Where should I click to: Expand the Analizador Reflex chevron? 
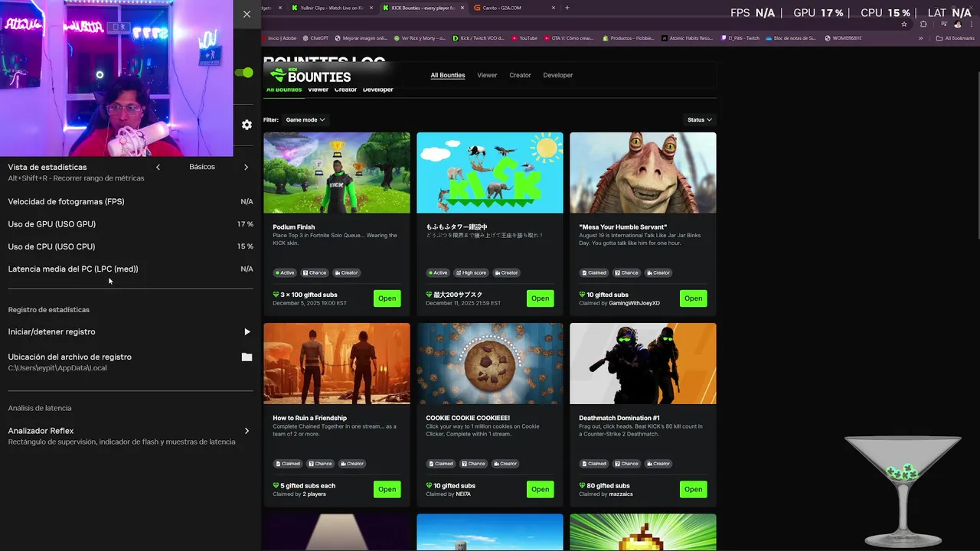point(247,432)
